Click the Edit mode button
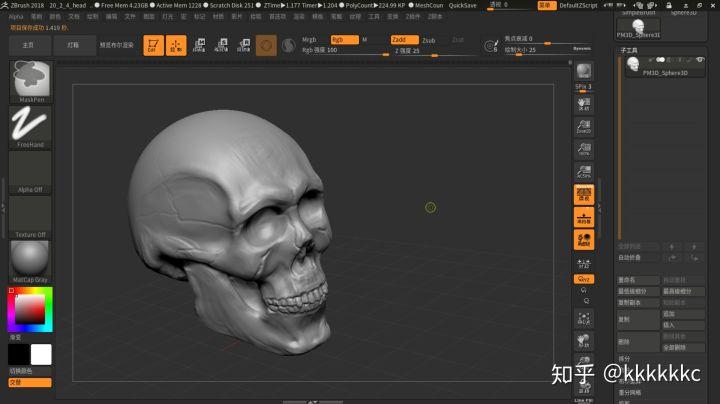The image size is (720, 404). click(153, 45)
